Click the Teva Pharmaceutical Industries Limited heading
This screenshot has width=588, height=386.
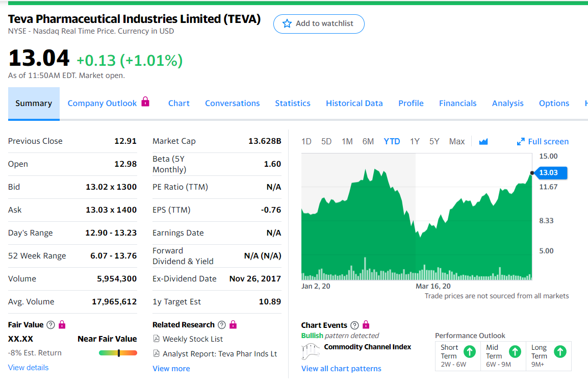[x=134, y=19]
